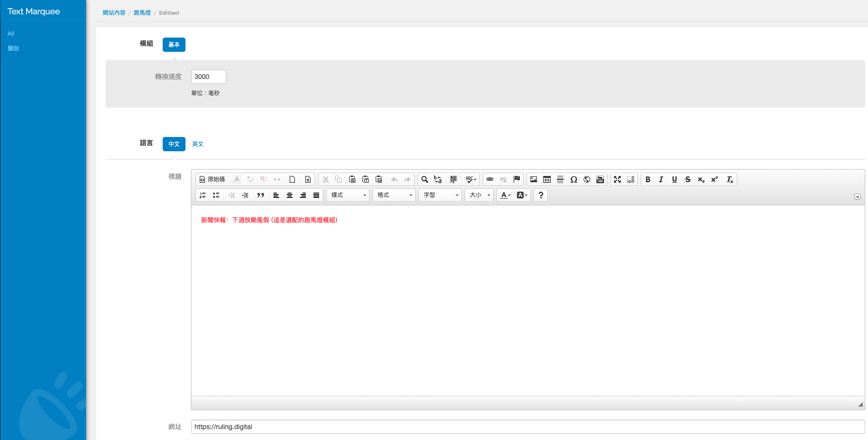The height and width of the screenshot is (440, 868).
Task: Insert a link with the chain icon
Action: point(490,179)
